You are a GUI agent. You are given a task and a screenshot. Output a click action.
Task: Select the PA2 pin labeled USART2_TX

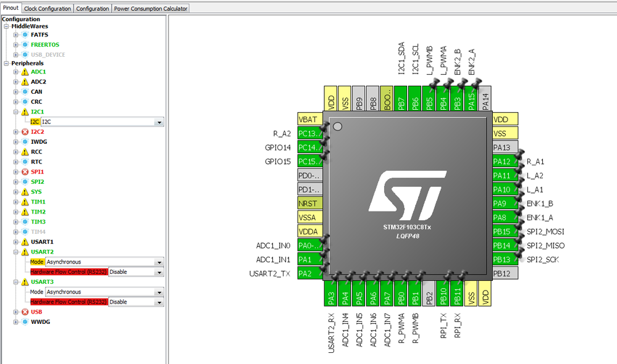point(310,273)
